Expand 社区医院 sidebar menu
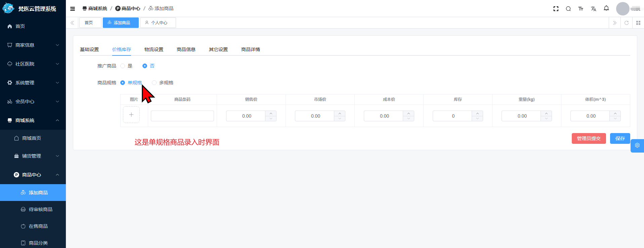 33,64
